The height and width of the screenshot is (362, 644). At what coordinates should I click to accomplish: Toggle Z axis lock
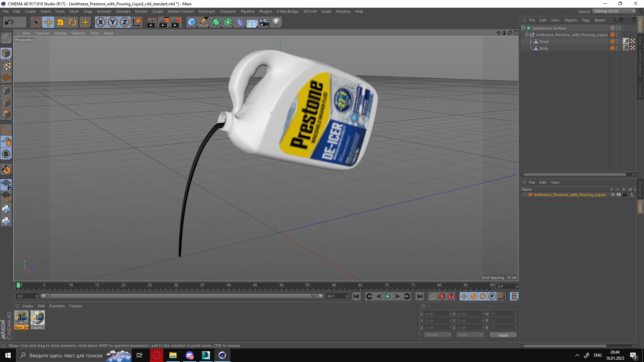coord(124,22)
